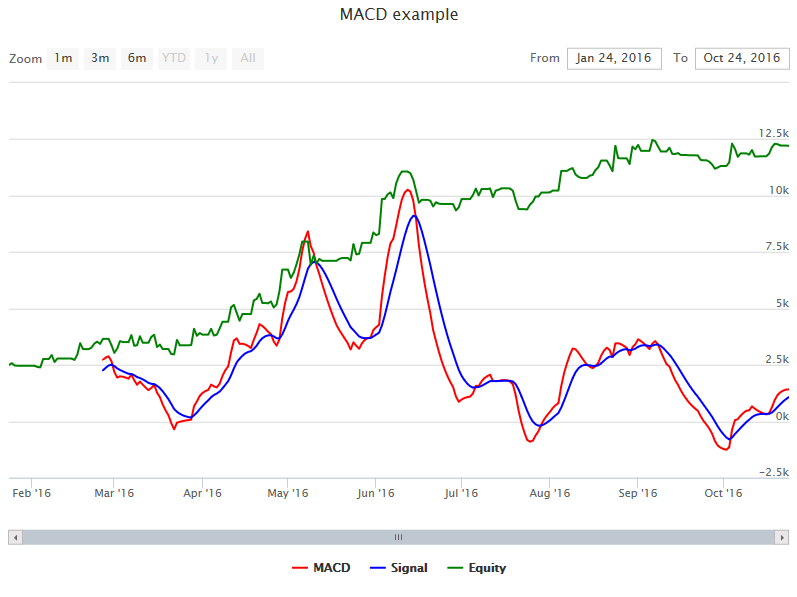Edit the To date field Oct 24, 2016
The height and width of the screenshot is (597, 797).
(742, 58)
